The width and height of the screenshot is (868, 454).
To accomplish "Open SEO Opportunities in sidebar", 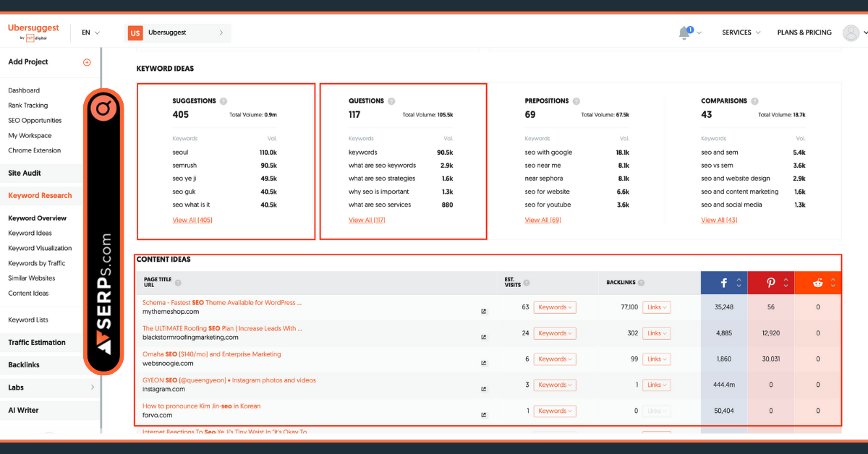I will point(35,121).
